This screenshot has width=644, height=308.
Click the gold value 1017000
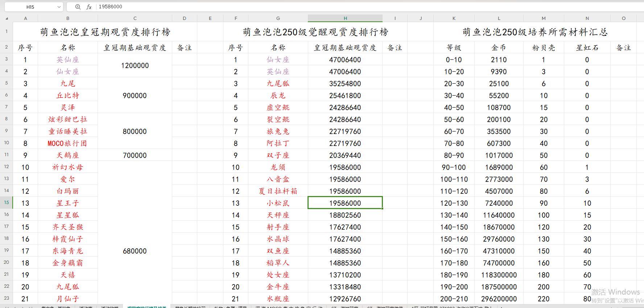[499, 155]
